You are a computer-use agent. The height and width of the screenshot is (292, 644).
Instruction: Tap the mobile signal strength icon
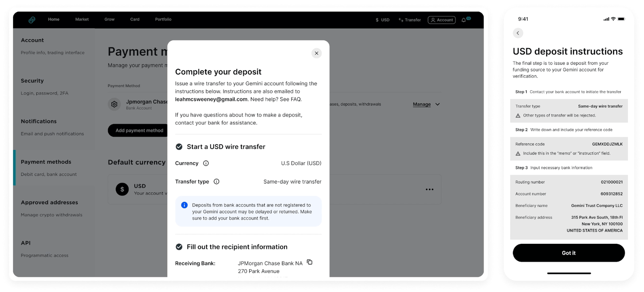(x=606, y=19)
